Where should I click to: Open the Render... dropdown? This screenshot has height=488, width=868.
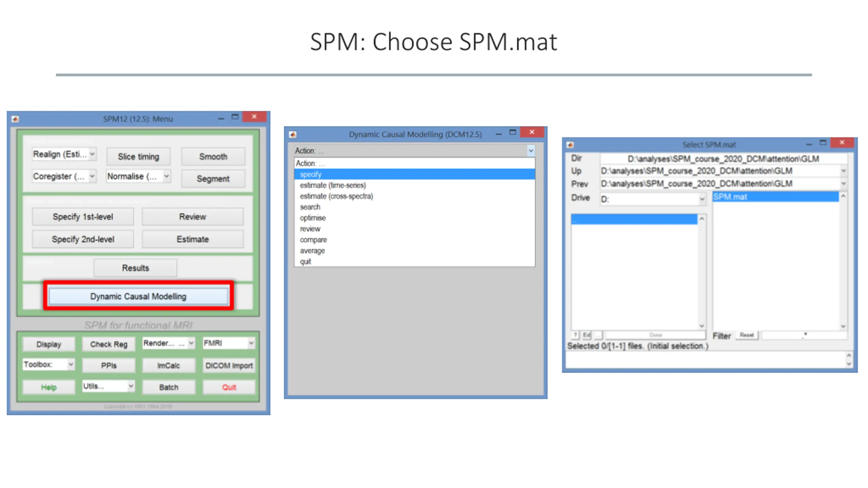(169, 343)
